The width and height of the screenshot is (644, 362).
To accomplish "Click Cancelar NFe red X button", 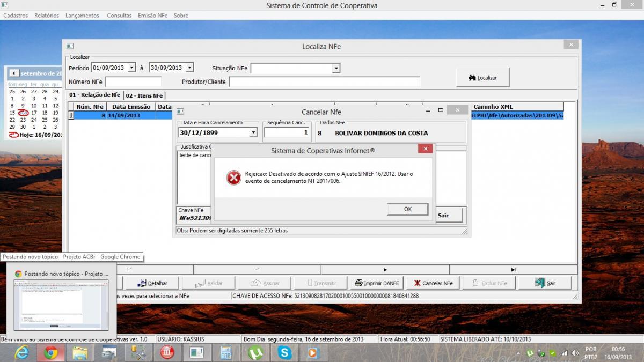I will click(433, 283).
